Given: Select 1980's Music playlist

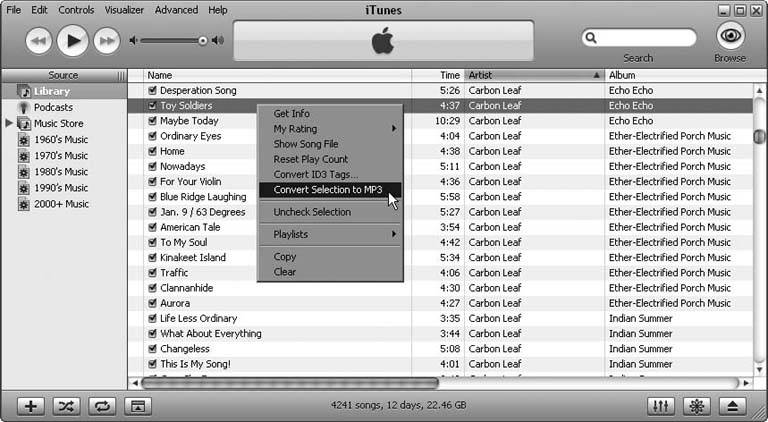Looking at the screenshot, I should (x=61, y=172).
